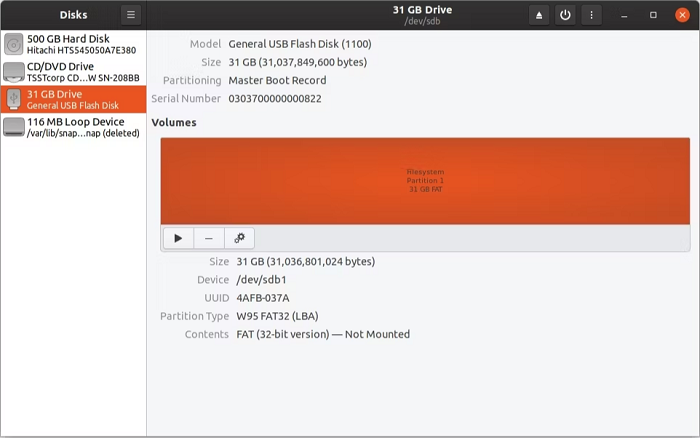
Task: Click the 31 GB Drive window title
Action: click(422, 10)
